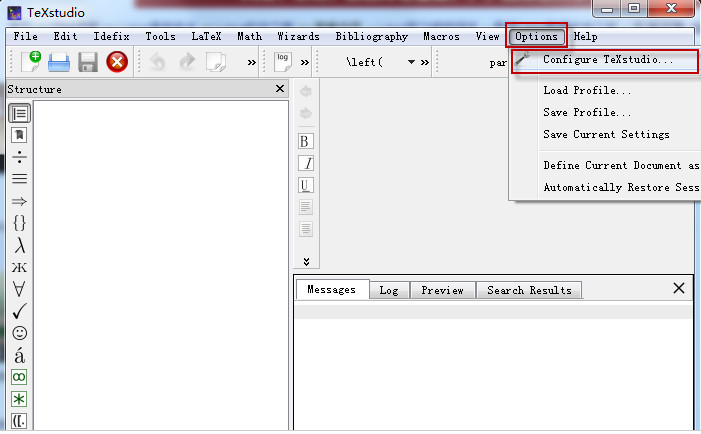701x434 pixels.
Task: Open the View menu
Action: [x=487, y=36]
